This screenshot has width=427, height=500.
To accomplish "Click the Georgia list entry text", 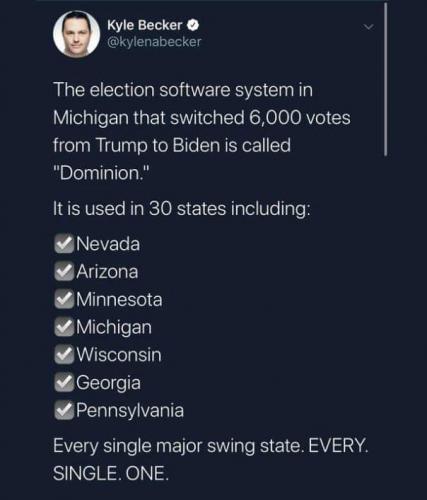I will click(108, 383).
